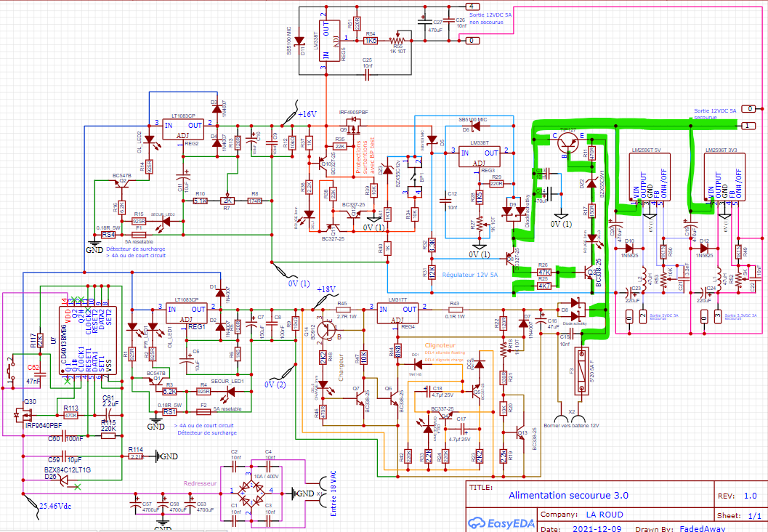Select the LT1083CP REG1 regulator symbol
The image size is (768, 532).
click(186, 313)
